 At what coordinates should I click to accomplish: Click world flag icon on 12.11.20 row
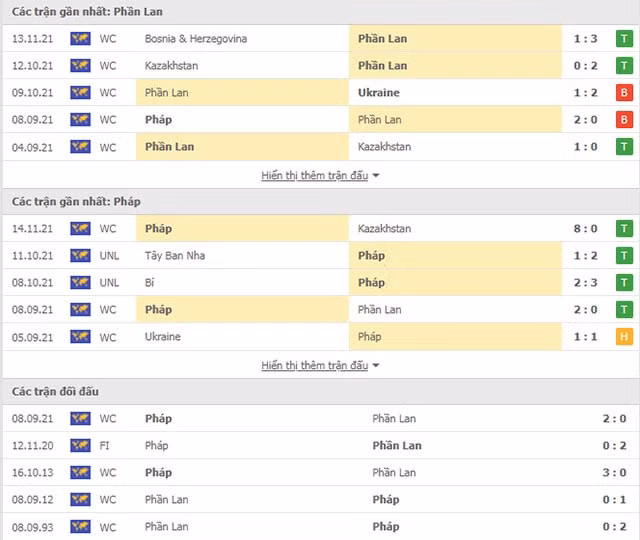(x=80, y=445)
